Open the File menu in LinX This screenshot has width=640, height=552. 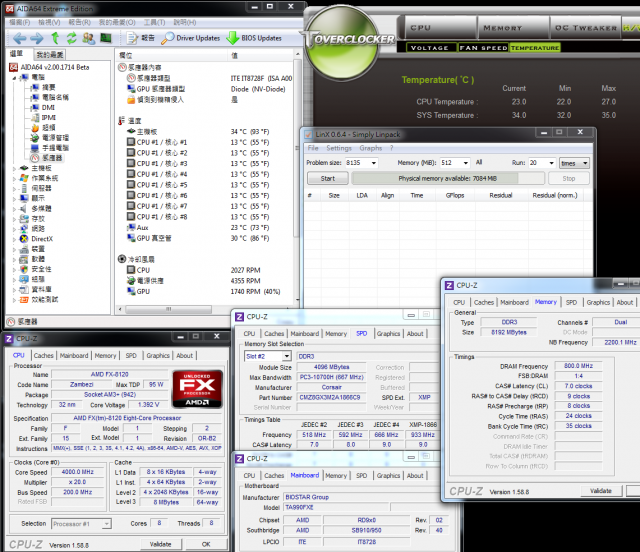[x=313, y=148]
